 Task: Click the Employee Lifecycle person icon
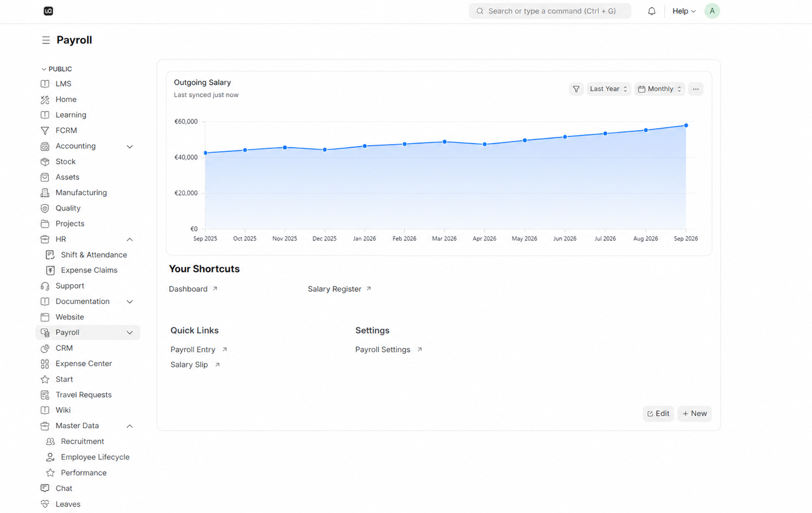[x=50, y=457]
